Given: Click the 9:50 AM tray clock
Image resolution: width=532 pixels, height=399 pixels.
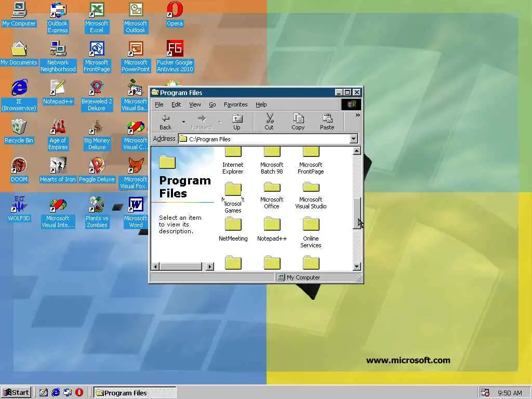Looking at the screenshot, I should [x=510, y=393].
